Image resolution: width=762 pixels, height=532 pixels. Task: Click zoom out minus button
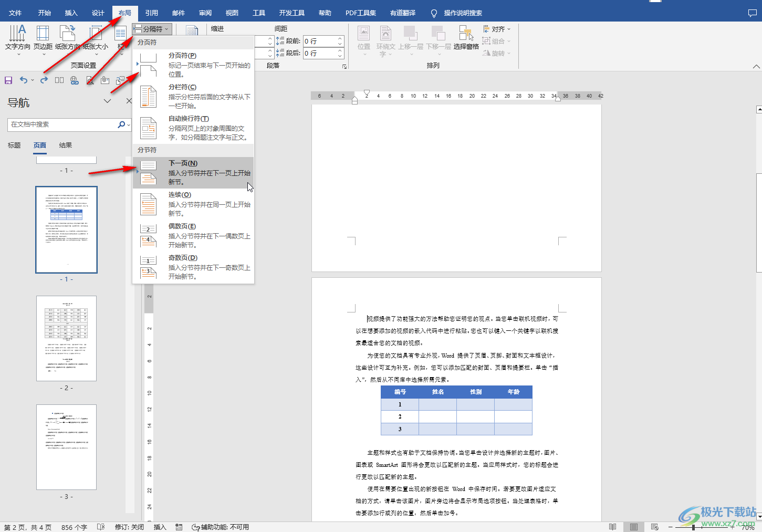click(671, 527)
